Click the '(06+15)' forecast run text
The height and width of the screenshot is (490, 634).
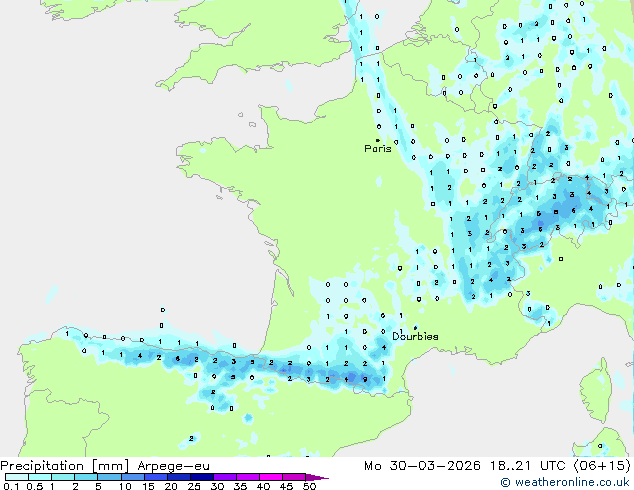click(602, 466)
